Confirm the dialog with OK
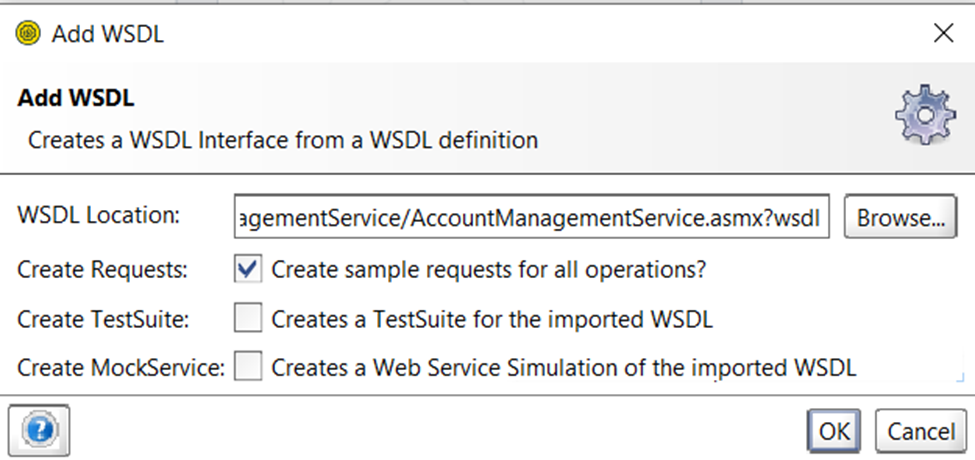Image resolution: width=975 pixels, height=460 pixels. [x=834, y=430]
